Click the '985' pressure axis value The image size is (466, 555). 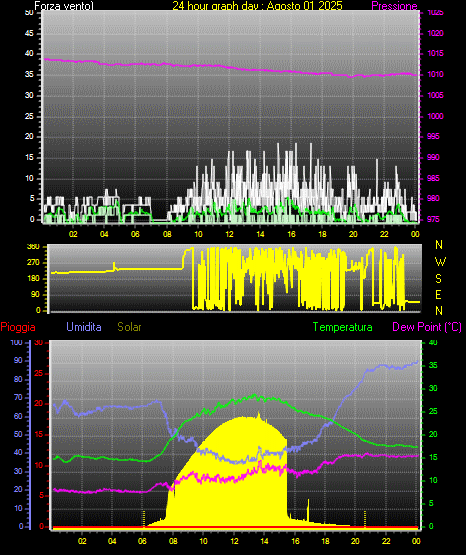433,178
